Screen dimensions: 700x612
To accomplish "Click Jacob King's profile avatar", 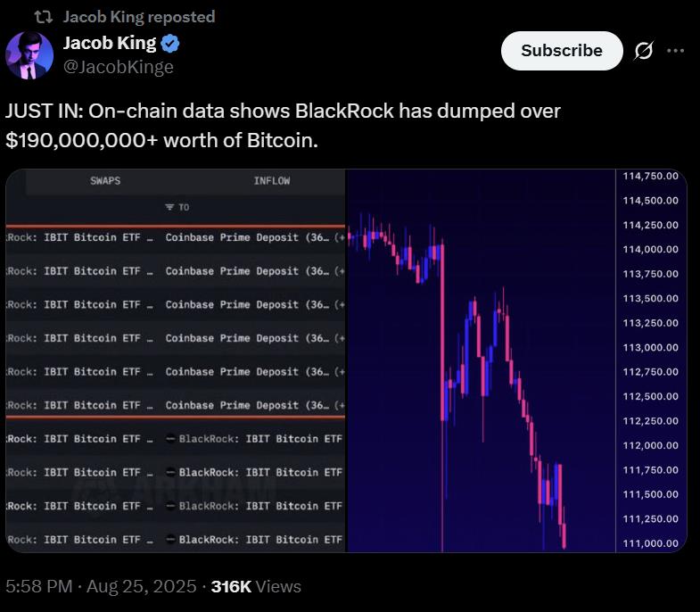I will pyautogui.click(x=29, y=55).
